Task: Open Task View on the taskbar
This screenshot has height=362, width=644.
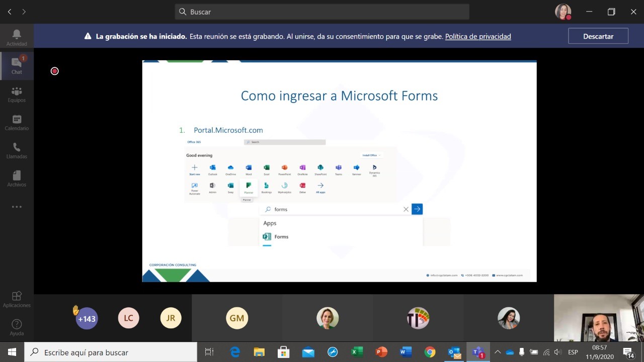Action: pos(209,352)
